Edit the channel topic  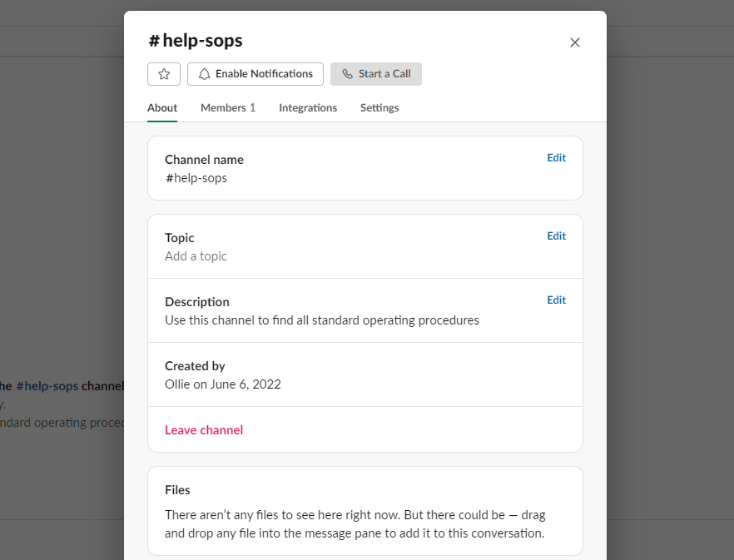click(x=556, y=235)
